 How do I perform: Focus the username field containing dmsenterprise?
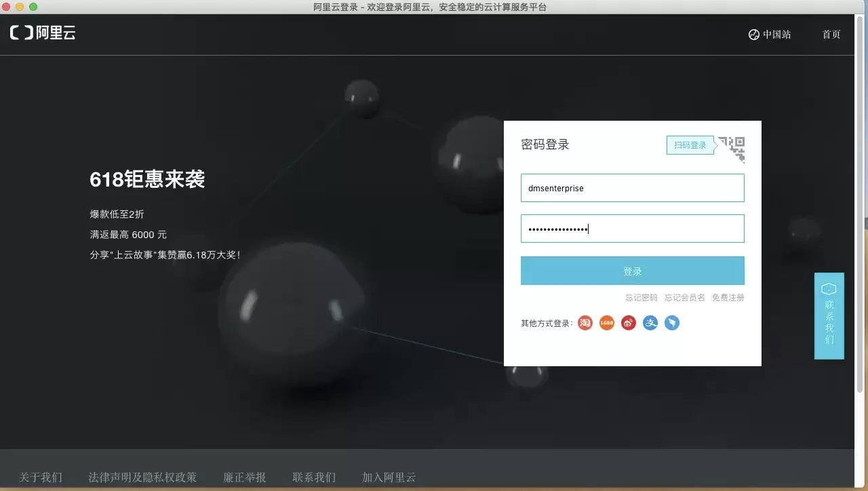pos(633,188)
